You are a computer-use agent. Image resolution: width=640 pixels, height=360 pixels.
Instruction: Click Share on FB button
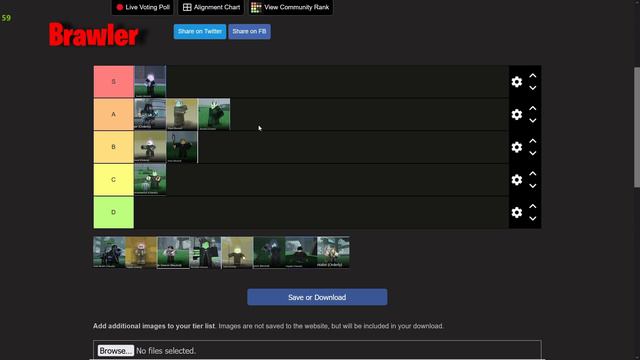249,31
